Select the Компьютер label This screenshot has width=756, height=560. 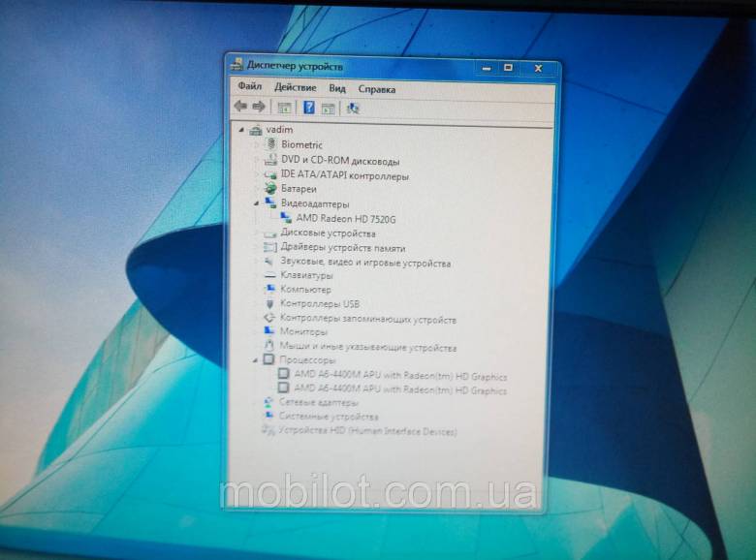[x=305, y=290]
